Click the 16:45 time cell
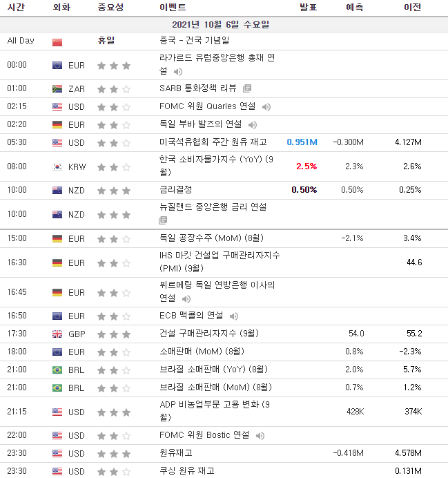Viewport: 448px width, 478px height. [17, 292]
